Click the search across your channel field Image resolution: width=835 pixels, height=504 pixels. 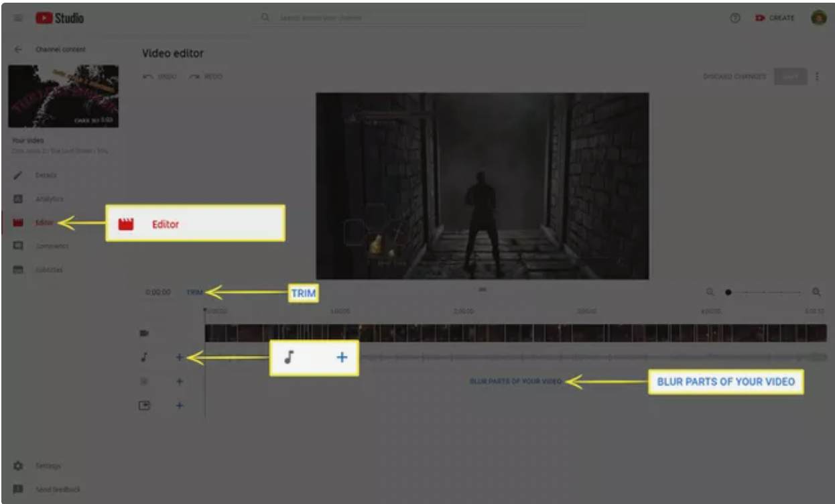(x=415, y=17)
